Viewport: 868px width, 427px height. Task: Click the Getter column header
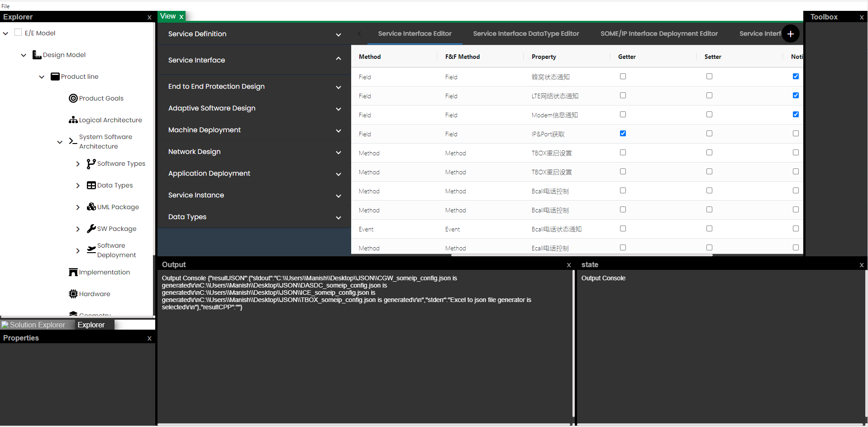627,57
